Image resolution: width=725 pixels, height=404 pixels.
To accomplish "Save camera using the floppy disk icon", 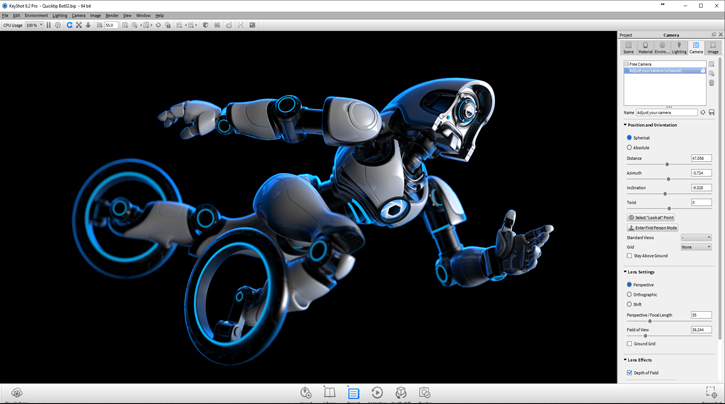I will click(712, 112).
